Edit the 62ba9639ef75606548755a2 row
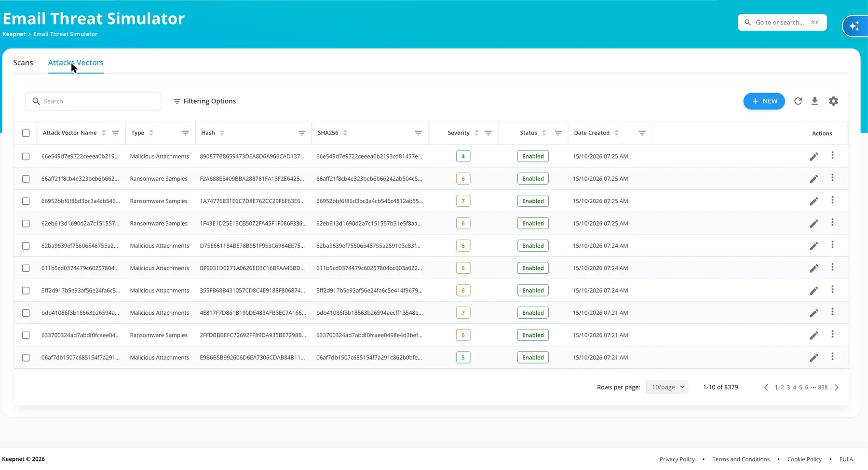The image size is (868, 470). (x=814, y=246)
